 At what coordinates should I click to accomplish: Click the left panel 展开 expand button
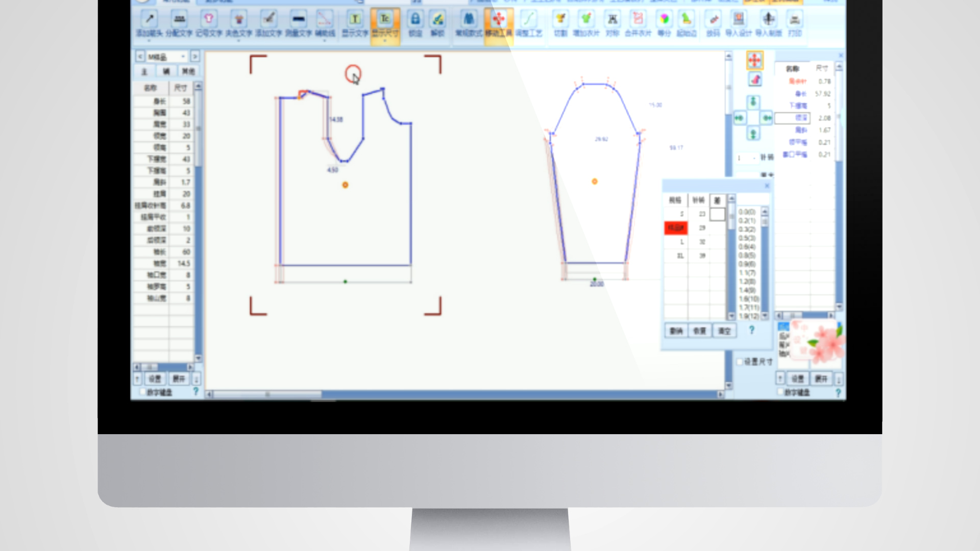click(x=179, y=379)
